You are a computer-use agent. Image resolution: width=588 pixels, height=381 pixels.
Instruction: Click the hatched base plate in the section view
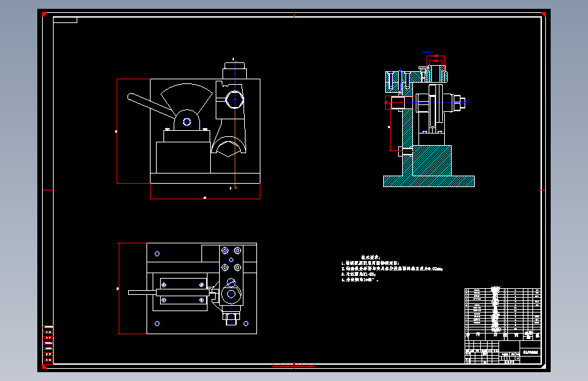coord(429,181)
